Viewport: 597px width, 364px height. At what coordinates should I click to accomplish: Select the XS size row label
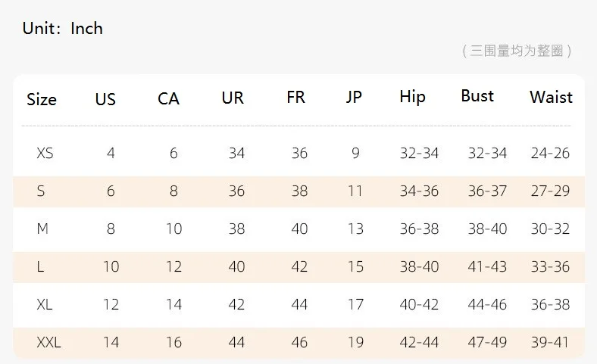coord(45,154)
